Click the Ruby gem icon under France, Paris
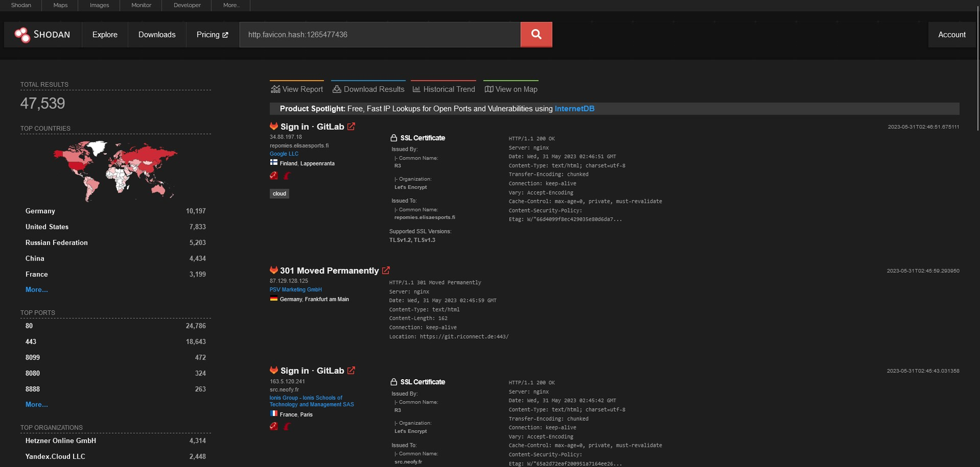The image size is (980, 467). click(274, 426)
